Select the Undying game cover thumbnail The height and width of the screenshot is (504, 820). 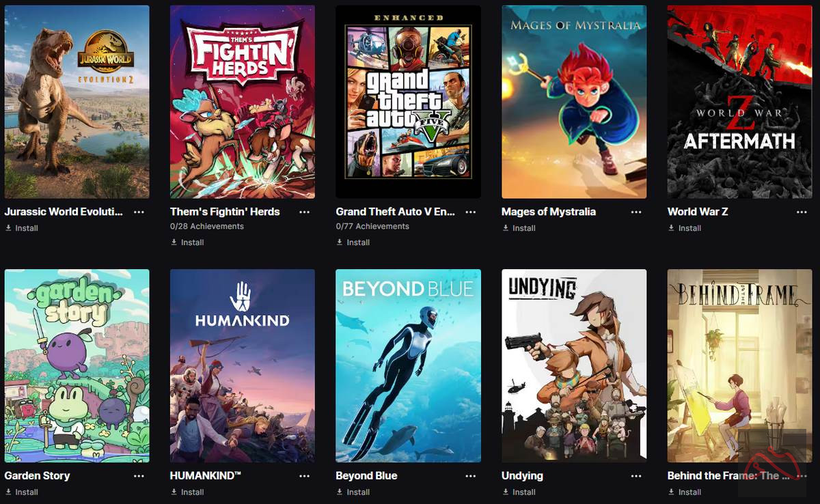(574, 365)
